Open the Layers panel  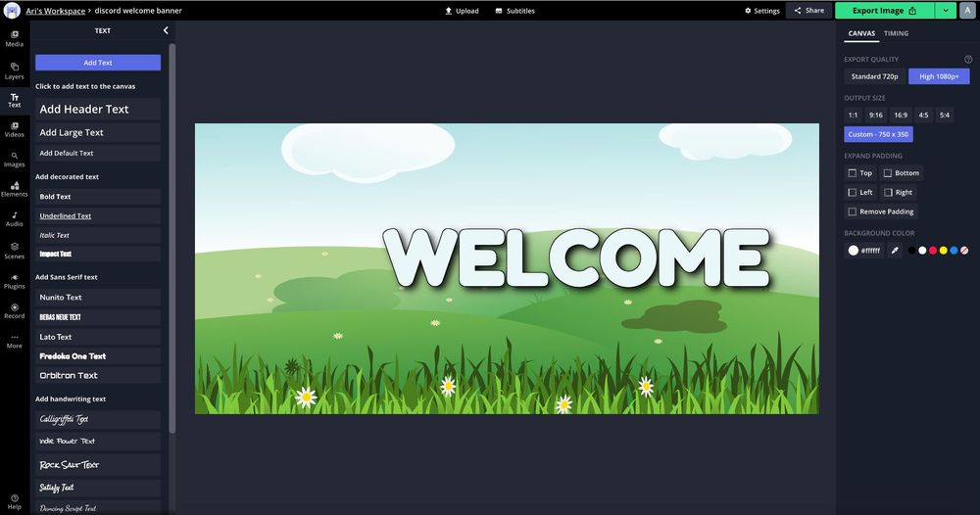(x=15, y=70)
